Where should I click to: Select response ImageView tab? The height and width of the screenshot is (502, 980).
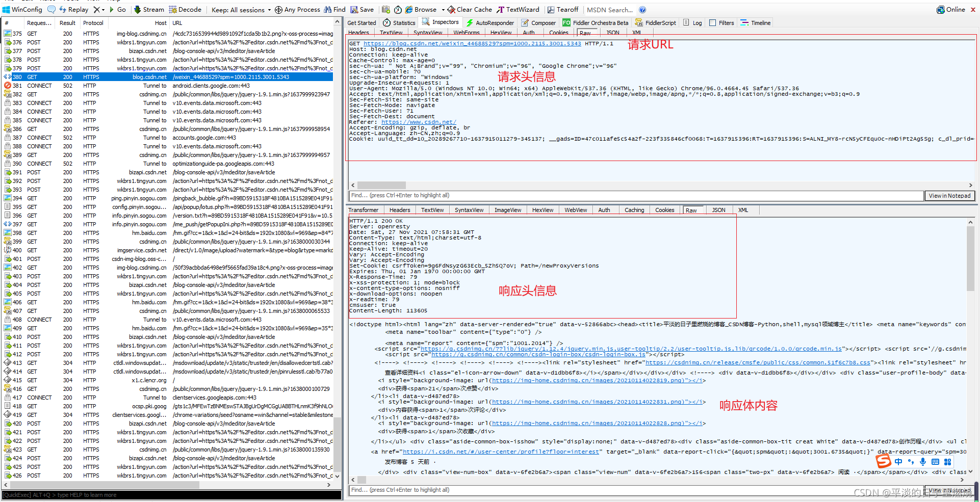click(508, 210)
